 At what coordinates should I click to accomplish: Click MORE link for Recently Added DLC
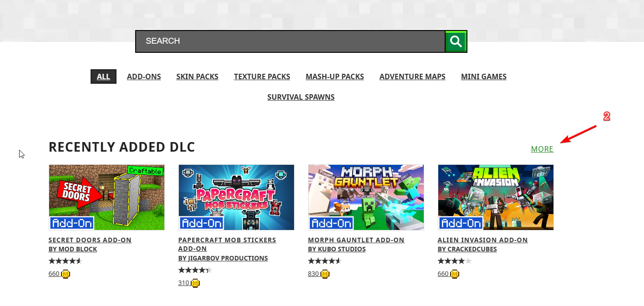click(542, 149)
